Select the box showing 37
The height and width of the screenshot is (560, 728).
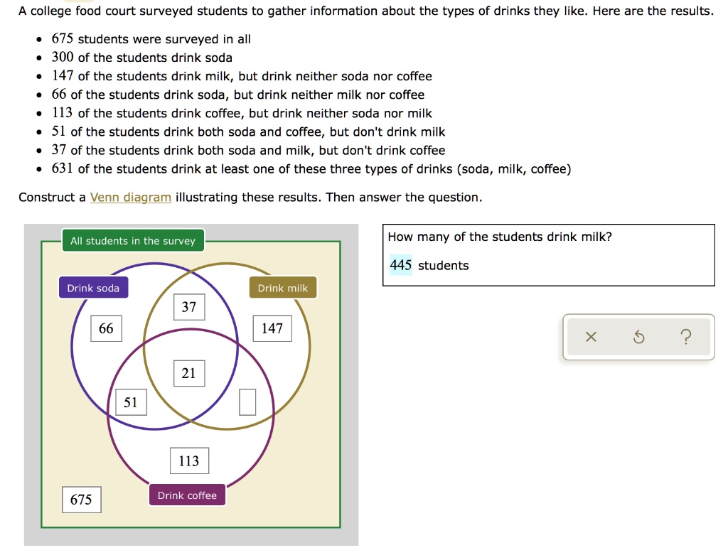189,307
